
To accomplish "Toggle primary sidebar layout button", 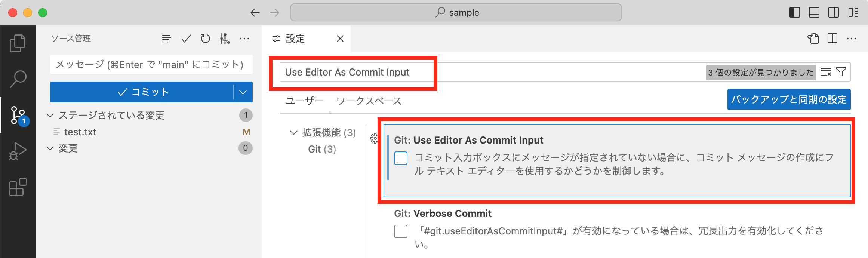I will coord(794,12).
